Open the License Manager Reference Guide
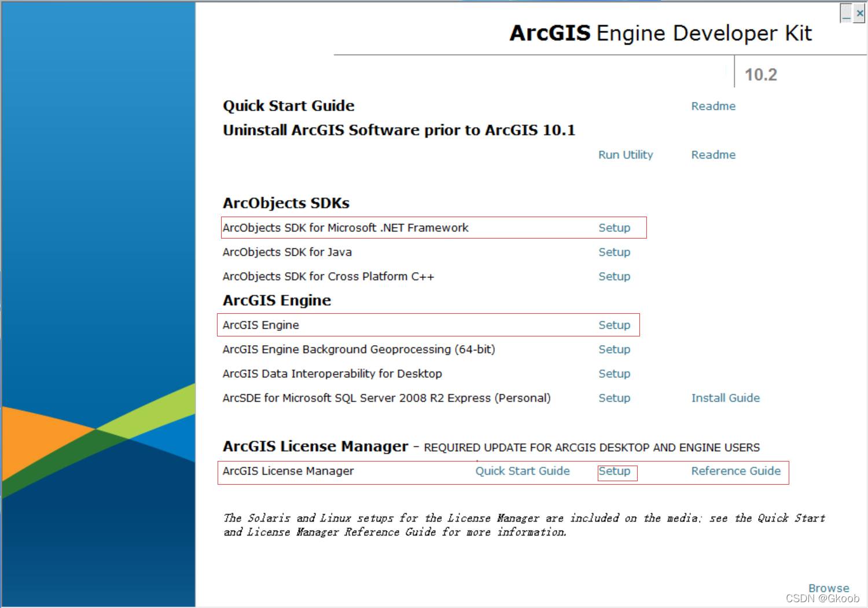The width and height of the screenshot is (868, 608). [735, 471]
